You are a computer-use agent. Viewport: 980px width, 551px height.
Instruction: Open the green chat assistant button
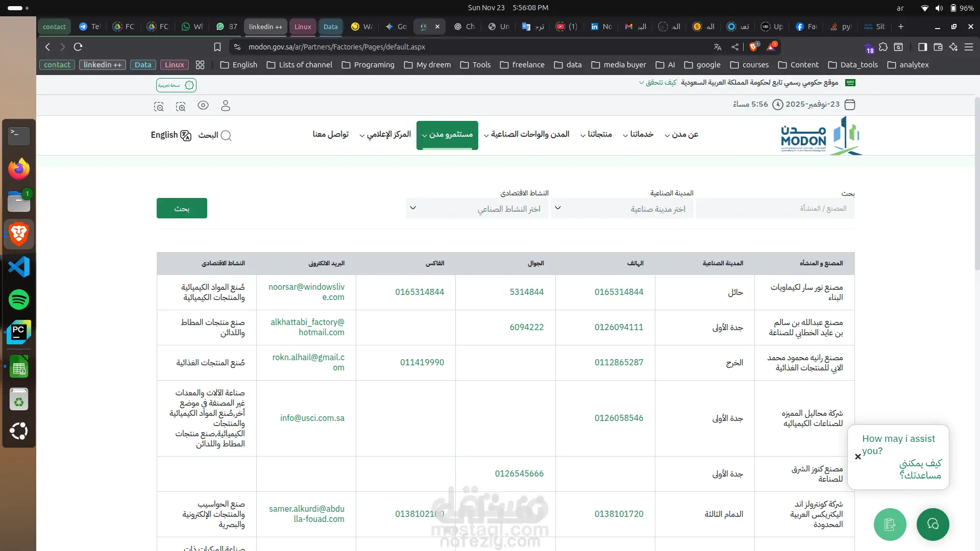pyautogui.click(x=933, y=524)
